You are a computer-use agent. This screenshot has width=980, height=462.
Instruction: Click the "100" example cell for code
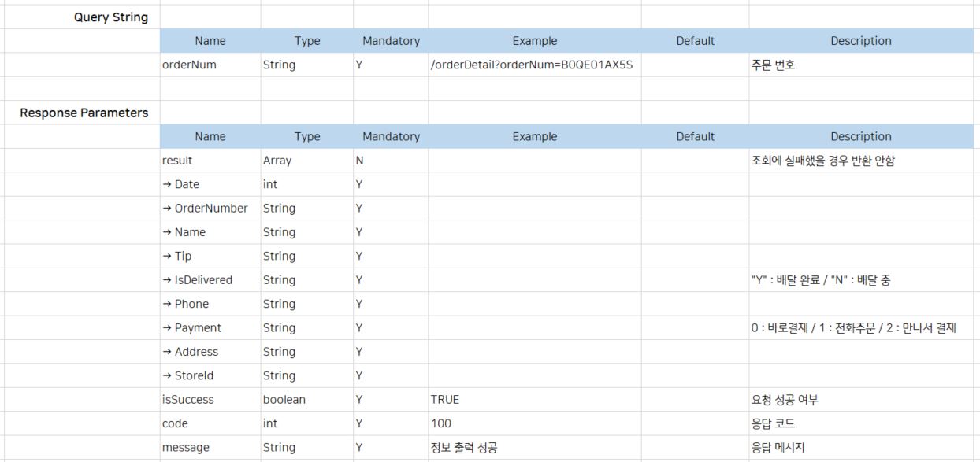coord(441,423)
